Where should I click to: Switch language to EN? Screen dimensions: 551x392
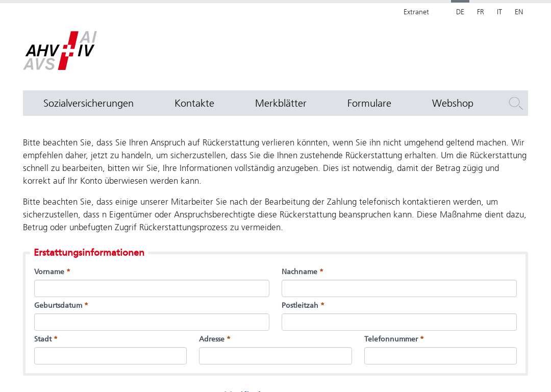pos(519,12)
